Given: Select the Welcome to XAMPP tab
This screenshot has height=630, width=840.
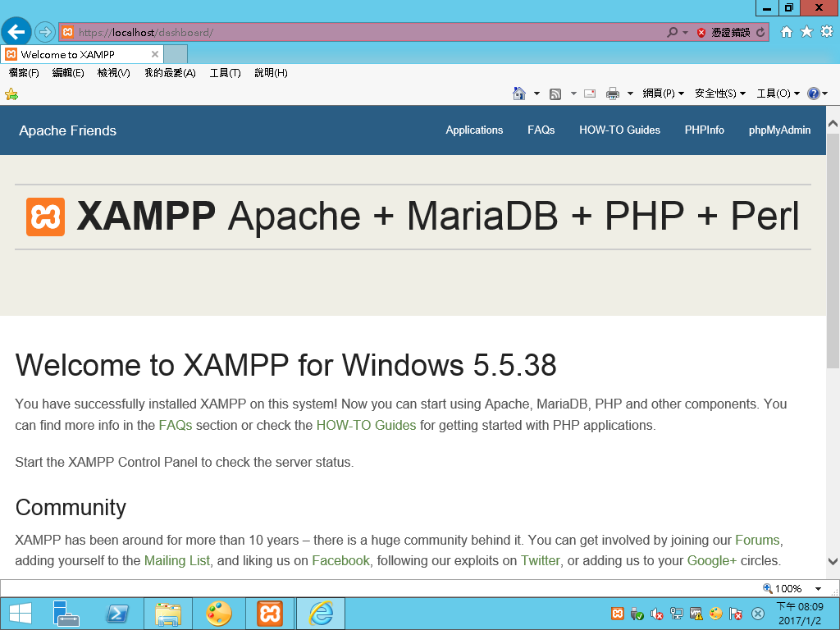Looking at the screenshot, I should click(82, 55).
